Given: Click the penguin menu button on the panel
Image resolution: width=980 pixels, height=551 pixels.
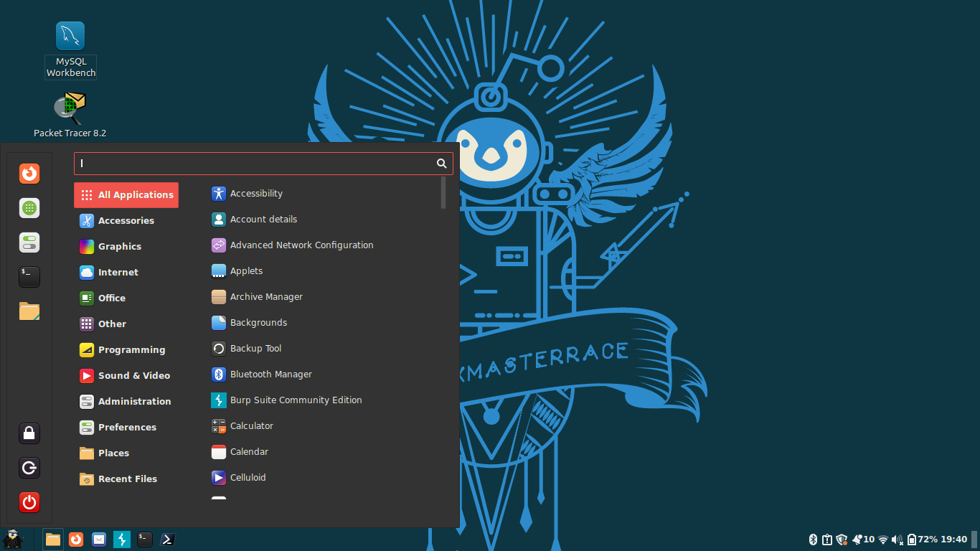Looking at the screenshot, I should (13, 540).
